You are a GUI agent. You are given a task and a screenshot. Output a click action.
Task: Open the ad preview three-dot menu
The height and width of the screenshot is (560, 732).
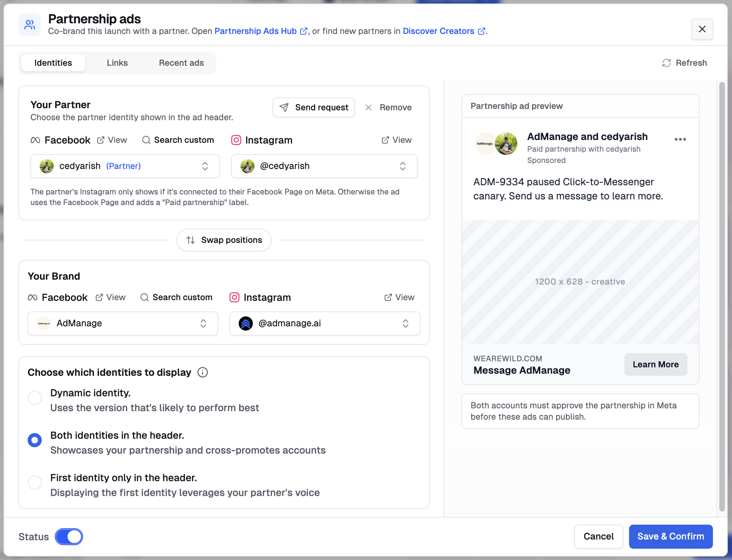pos(680,139)
